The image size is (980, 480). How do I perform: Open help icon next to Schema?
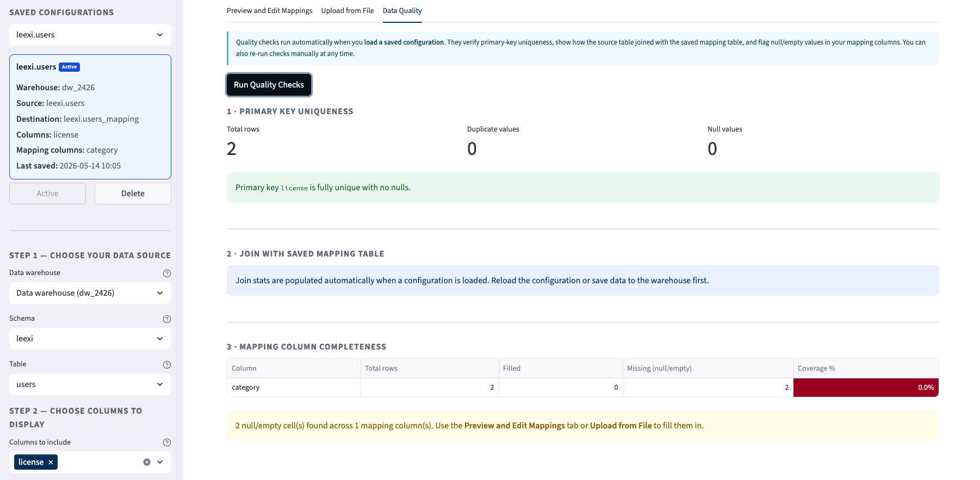click(x=167, y=319)
